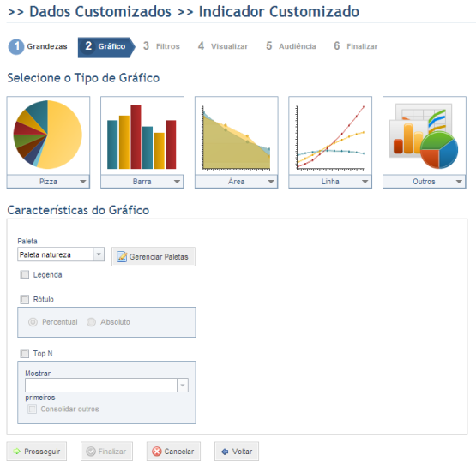Click the red X Cancelar icon
Viewport: 476px width, 467px height.
pos(157,452)
